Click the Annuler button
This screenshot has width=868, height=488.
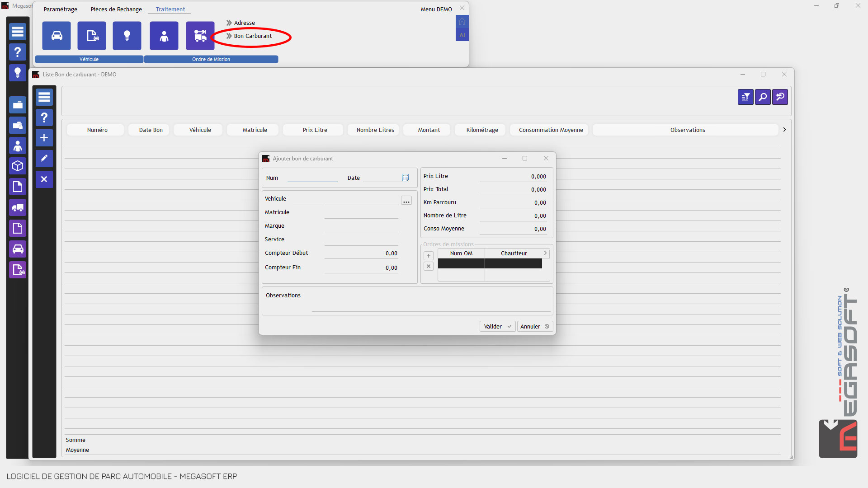(x=535, y=326)
